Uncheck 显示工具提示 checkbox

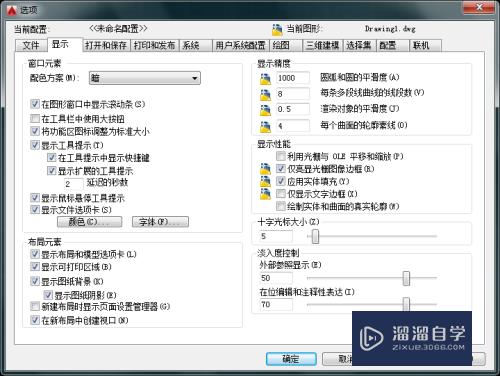coord(35,145)
